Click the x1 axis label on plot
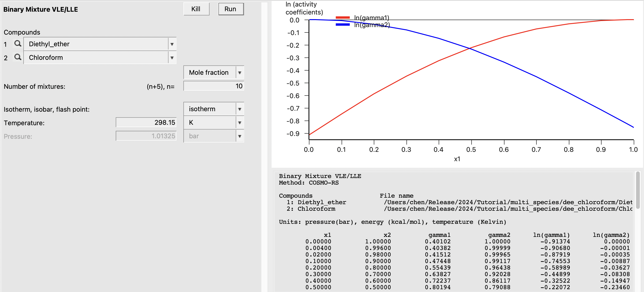 (x=457, y=159)
